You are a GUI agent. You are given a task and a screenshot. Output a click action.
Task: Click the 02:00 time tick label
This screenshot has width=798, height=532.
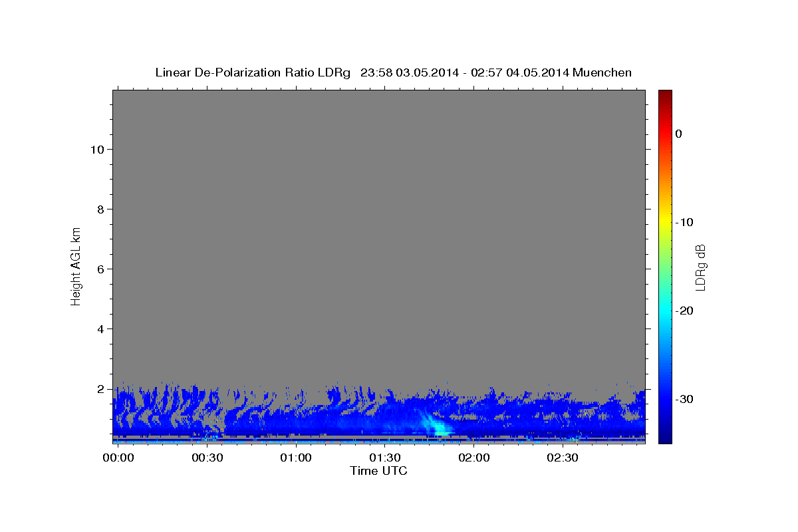coord(473,459)
